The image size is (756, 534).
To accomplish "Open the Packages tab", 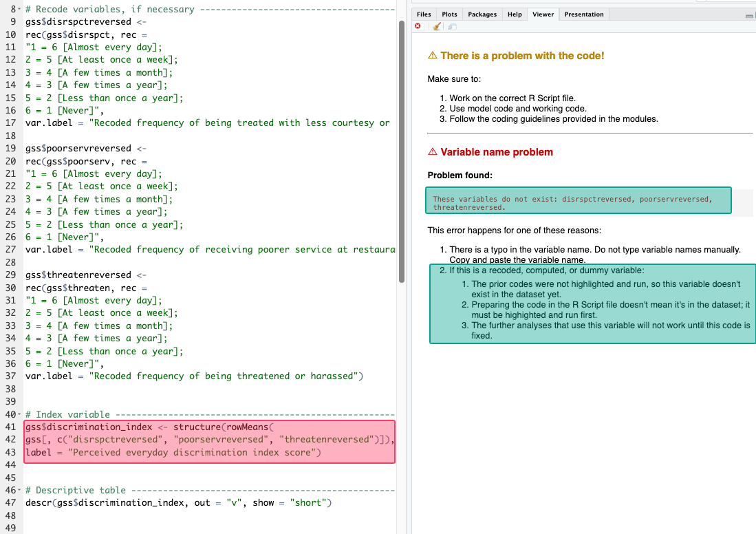I will pos(482,14).
